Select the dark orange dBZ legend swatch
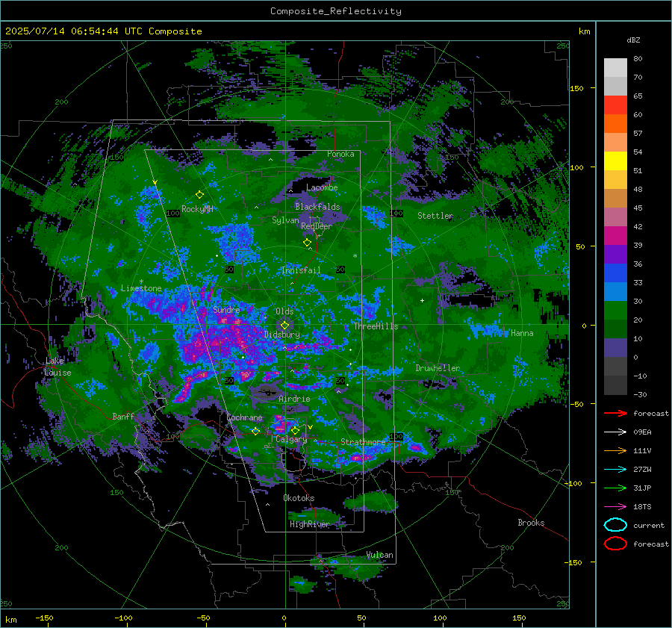This screenshot has height=628, width=672. click(615, 124)
